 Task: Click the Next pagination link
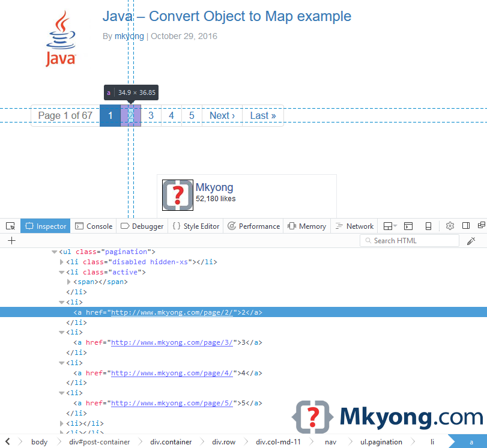(222, 115)
